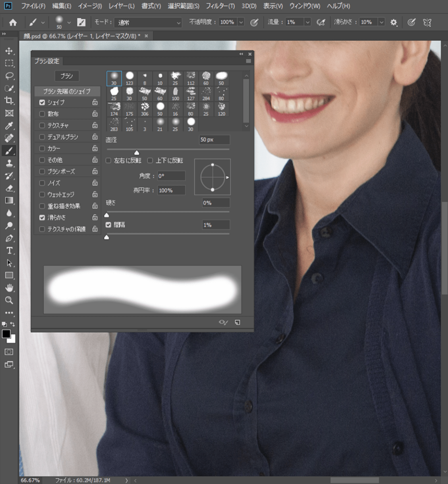
Task: Open the フィルター(T) menu
Action: pos(220,6)
